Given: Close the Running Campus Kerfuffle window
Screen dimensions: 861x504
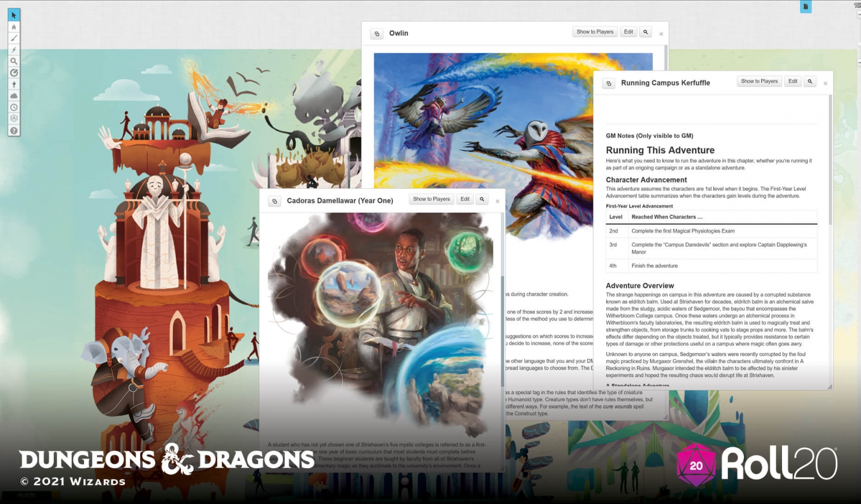Looking at the screenshot, I should tap(825, 83).
